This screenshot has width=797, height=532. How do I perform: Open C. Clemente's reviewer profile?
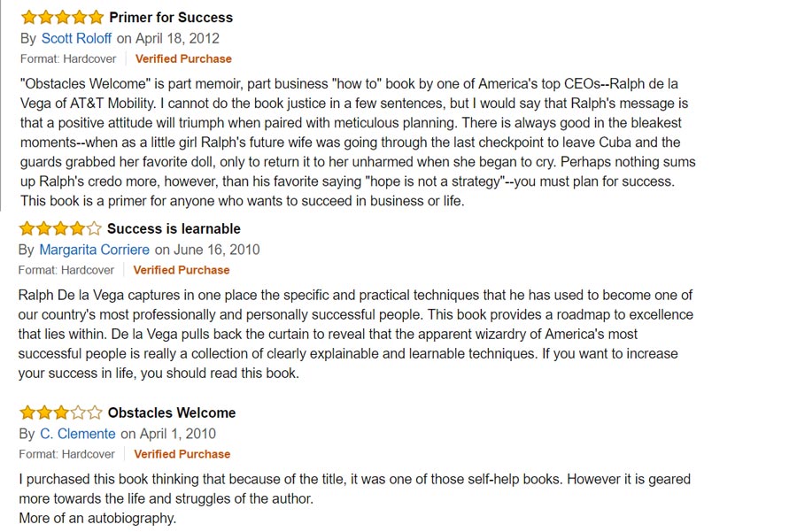78,434
